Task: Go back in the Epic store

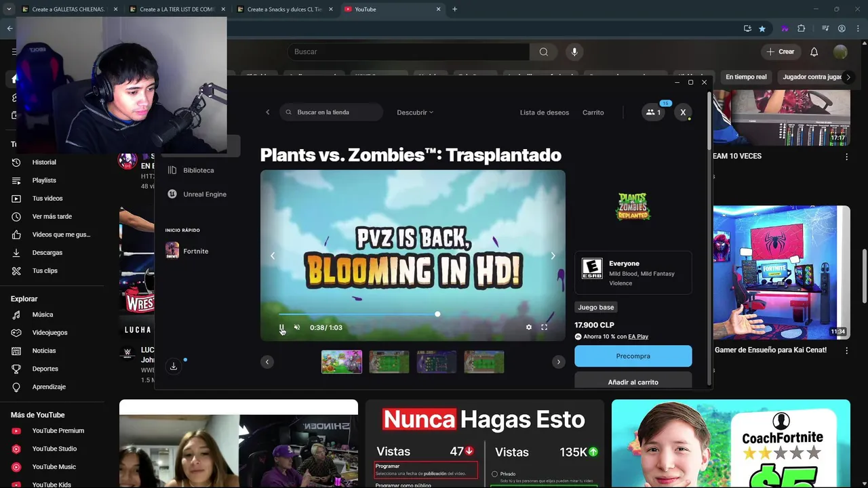Action: coord(267,113)
